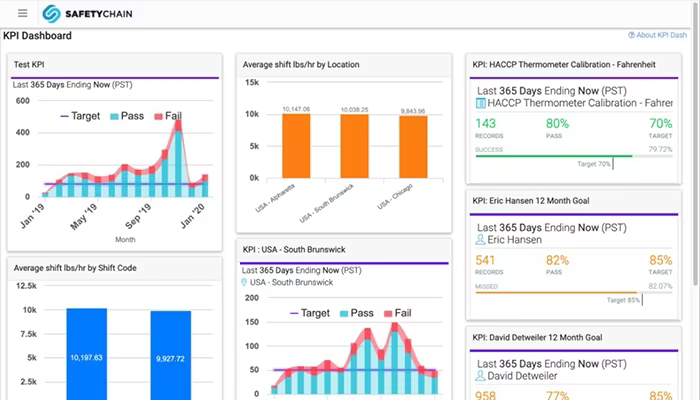Click the 70% target value in HACCP card
The image size is (700, 400).
pyautogui.click(x=661, y=123)
